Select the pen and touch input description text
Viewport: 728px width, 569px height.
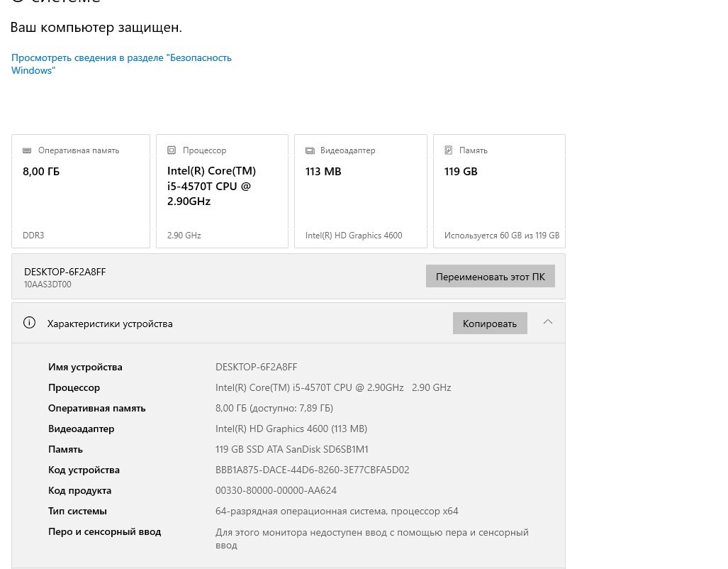click(x=372, y=538)
